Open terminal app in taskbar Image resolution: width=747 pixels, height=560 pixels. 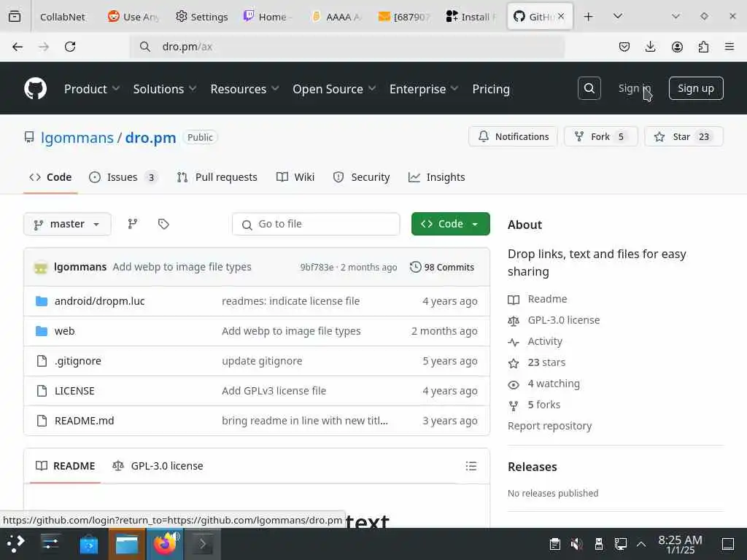click(x=203, y=544)
